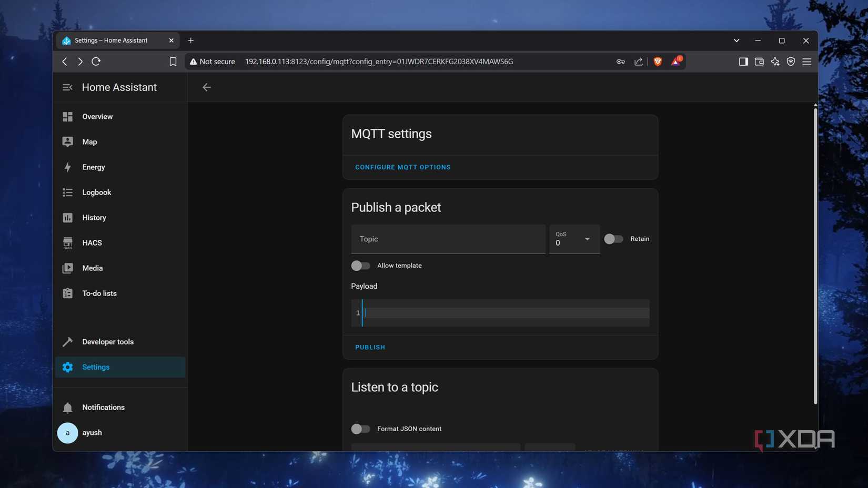Collapse the Home Assistant sidebar menu icon
Screen dimensions: 868x488
[x=67, y=87]
